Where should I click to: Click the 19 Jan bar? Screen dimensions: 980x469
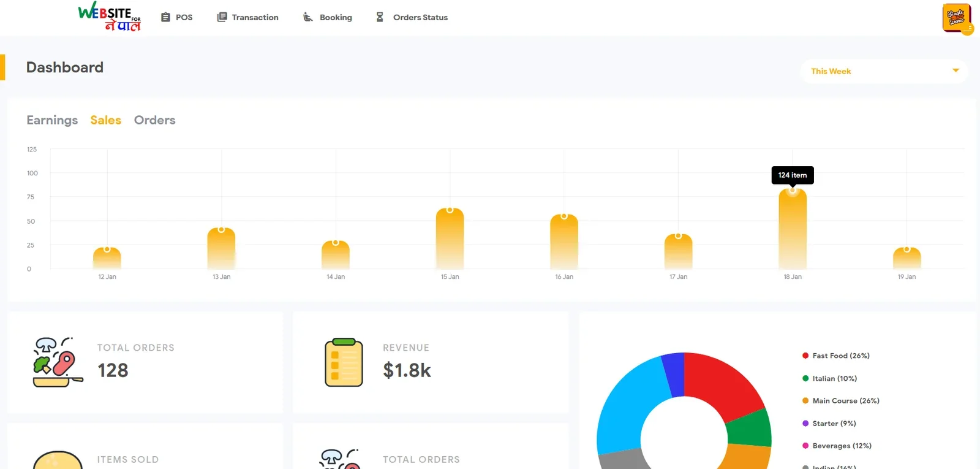pyautogui.click(x=907, y=258)
